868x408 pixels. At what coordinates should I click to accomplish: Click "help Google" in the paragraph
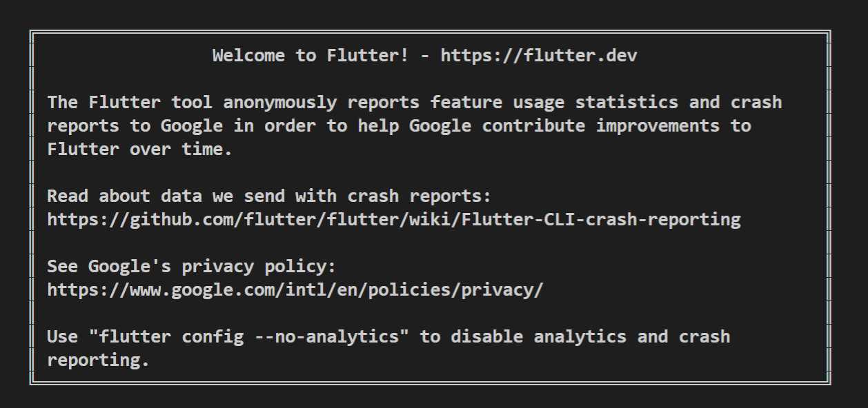[415, 126]
